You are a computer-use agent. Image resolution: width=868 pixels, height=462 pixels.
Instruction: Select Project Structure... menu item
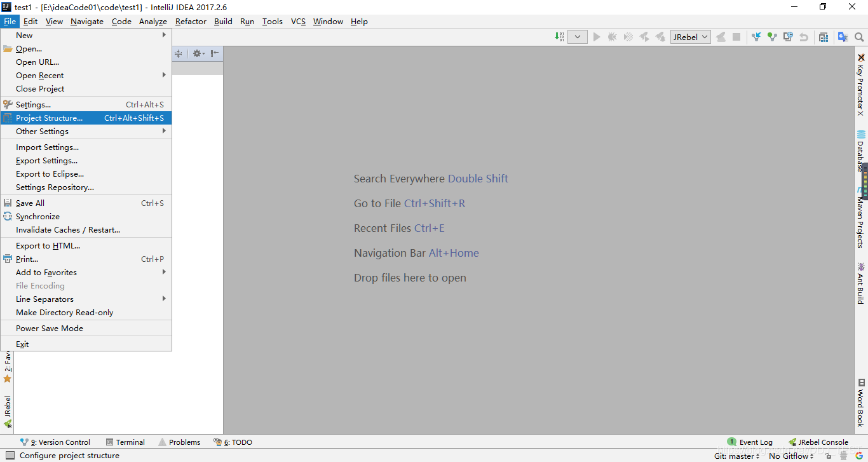pos(86,118)
